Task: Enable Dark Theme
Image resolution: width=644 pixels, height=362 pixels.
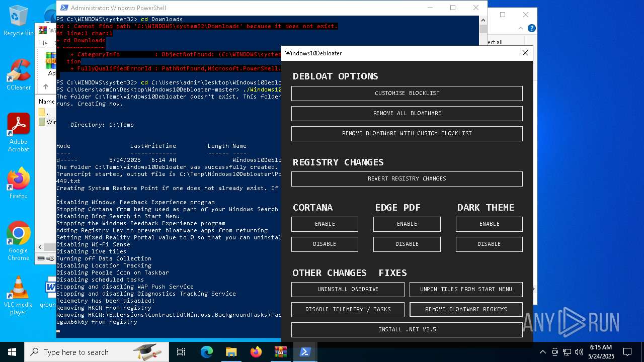Action: (489, 224)
